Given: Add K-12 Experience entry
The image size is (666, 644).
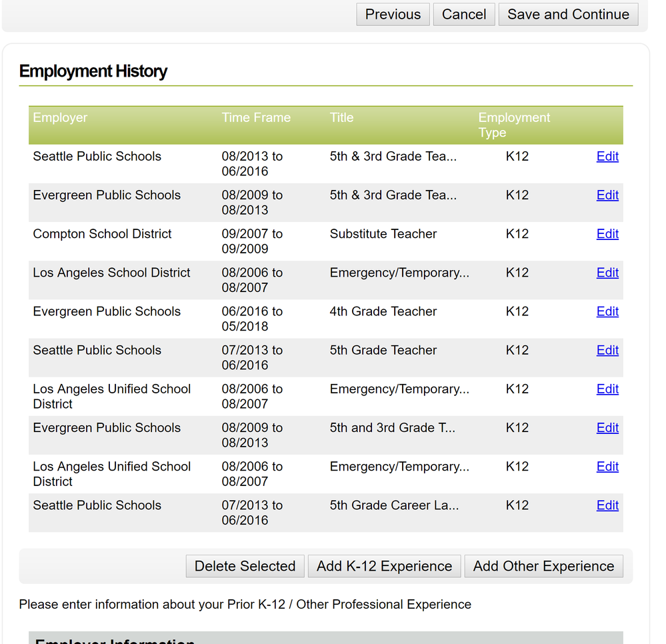Looking at the screenshot, I should tap(385, 566).
